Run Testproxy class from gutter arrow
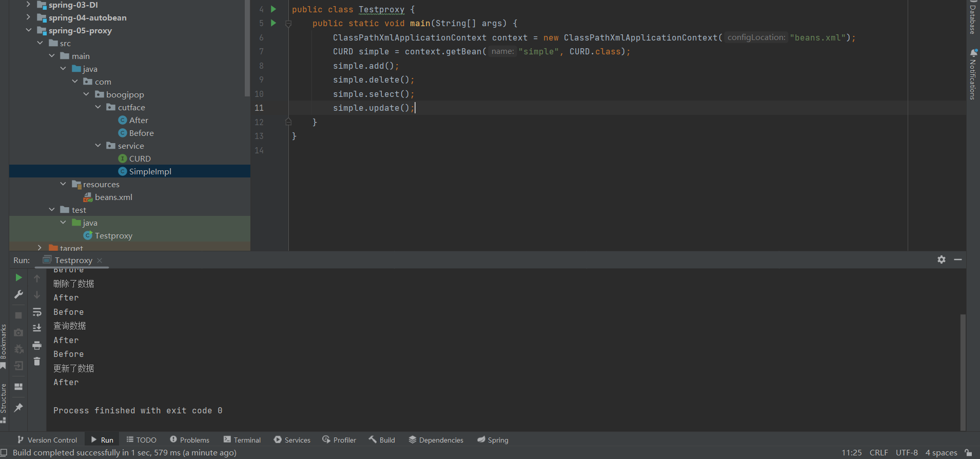Viewport: 980px width, 459px height. (x=273, y=9)
